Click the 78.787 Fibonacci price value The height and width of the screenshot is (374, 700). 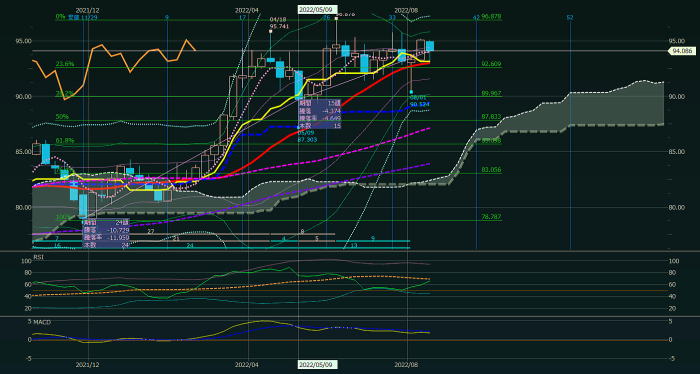491,217
